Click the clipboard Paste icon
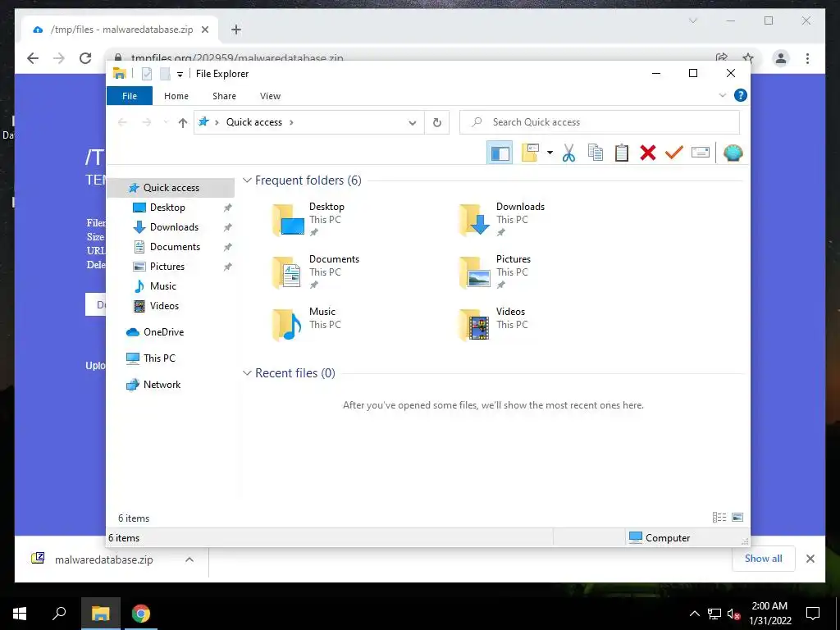The width and height of the screenshot is (840, 630). [x=622, y=153]
